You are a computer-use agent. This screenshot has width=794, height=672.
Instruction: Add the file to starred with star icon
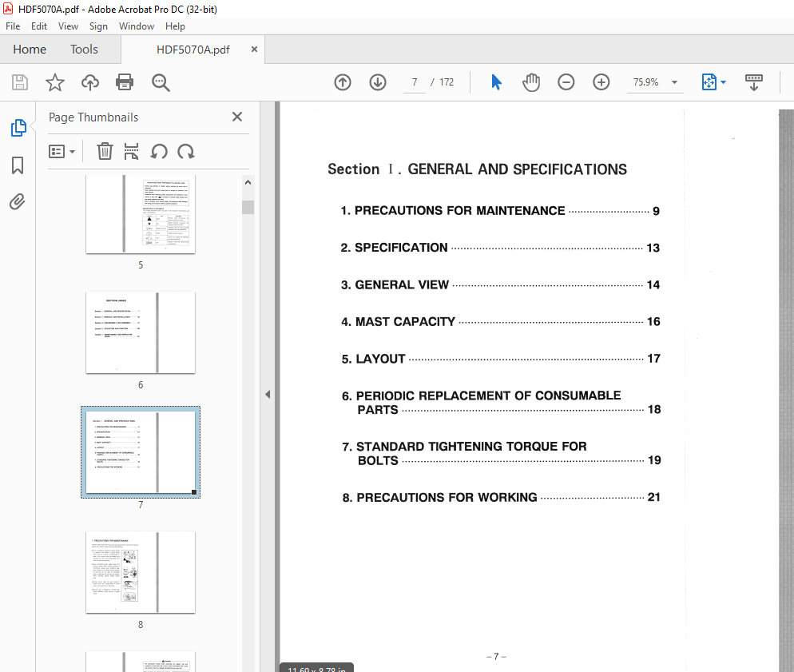[x=54, y=82]
